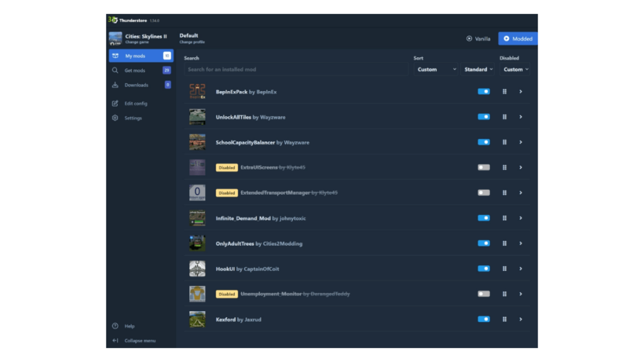Disable the BepInExPack mod toggle
The image size is (644, 362).
pyautogui.click(x=484, y=92)
